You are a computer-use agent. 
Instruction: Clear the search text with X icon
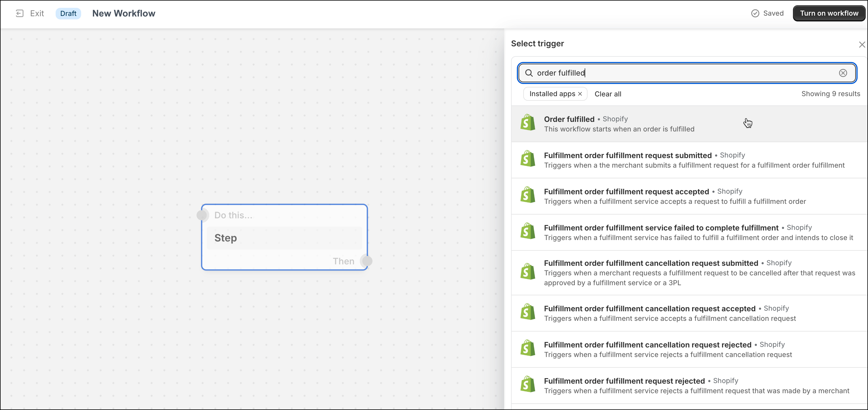click(x=843, y=73)
